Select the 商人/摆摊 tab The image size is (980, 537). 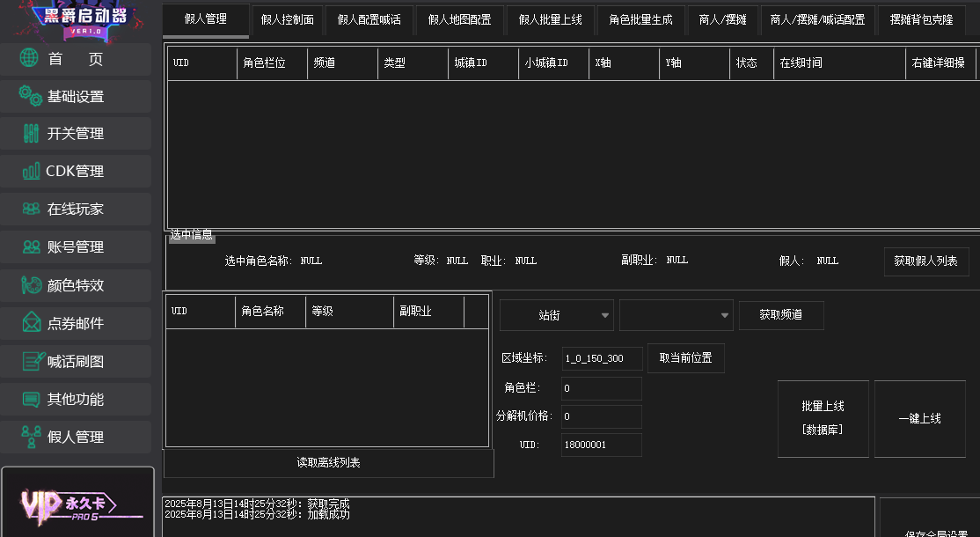tap(722, 19)
